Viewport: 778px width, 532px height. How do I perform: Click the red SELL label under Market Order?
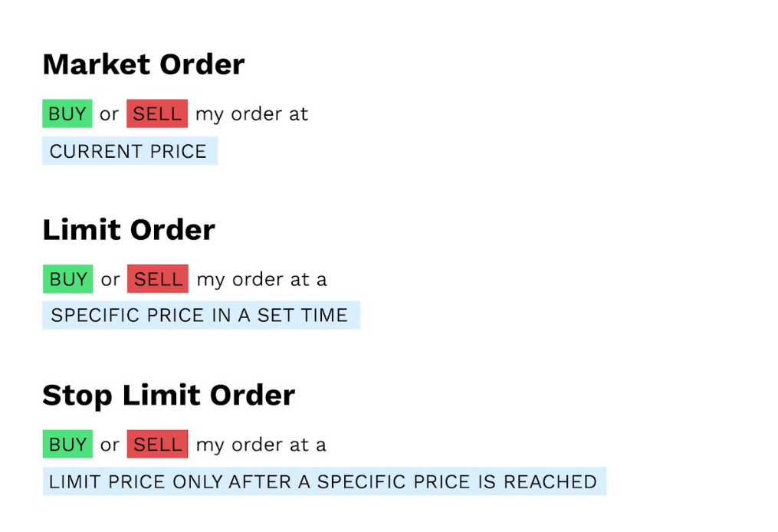[x=157, y=113]
